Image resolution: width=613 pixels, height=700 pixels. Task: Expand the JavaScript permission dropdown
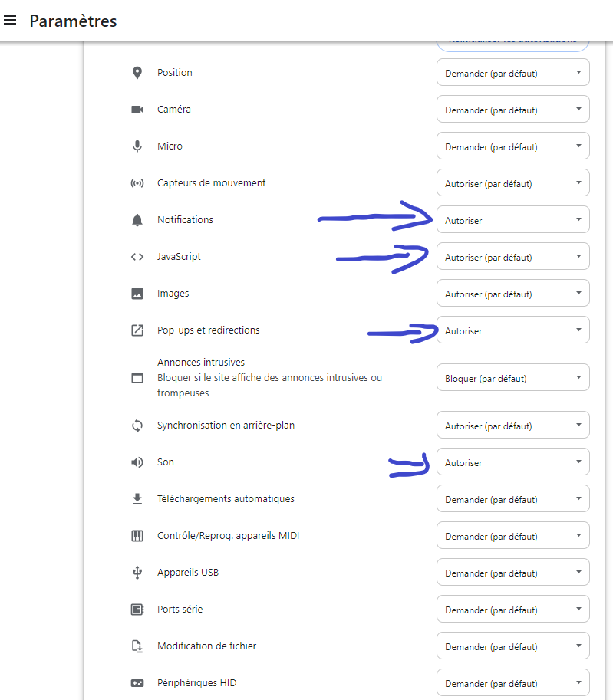point(512,257)
